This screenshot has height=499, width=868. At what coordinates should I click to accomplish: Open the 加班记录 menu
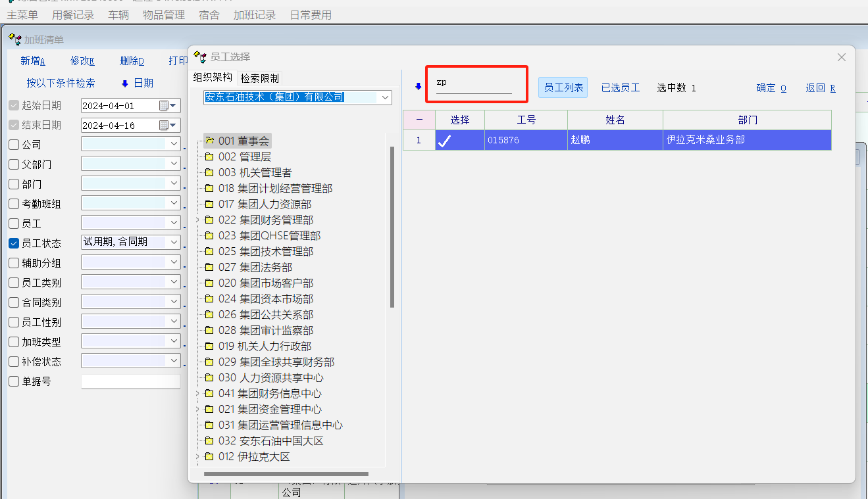(254, 14)
